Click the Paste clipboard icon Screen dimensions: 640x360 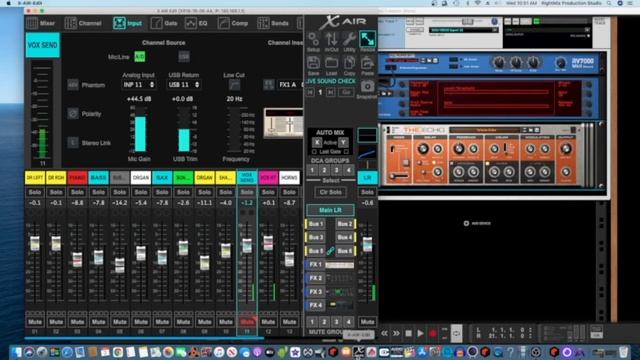point(367,63)
